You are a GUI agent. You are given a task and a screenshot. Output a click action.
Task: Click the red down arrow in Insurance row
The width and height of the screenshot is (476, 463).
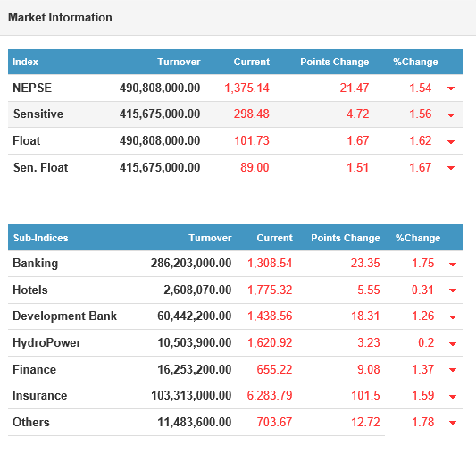point(453,397)
